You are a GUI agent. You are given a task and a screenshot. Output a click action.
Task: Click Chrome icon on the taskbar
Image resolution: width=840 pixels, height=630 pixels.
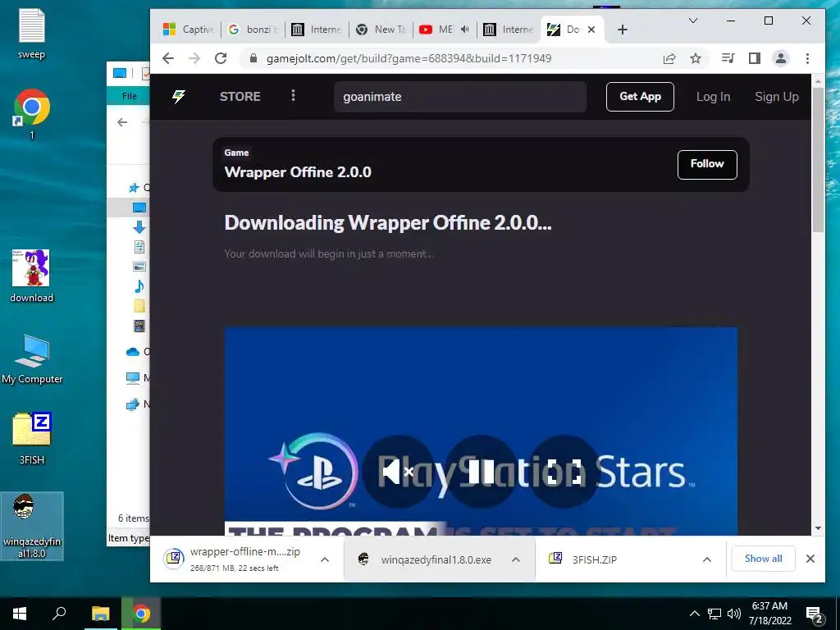tap(141, 614)
